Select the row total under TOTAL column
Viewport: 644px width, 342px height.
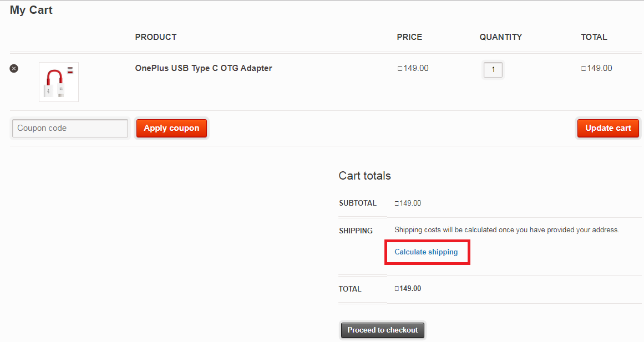point(596,68)
